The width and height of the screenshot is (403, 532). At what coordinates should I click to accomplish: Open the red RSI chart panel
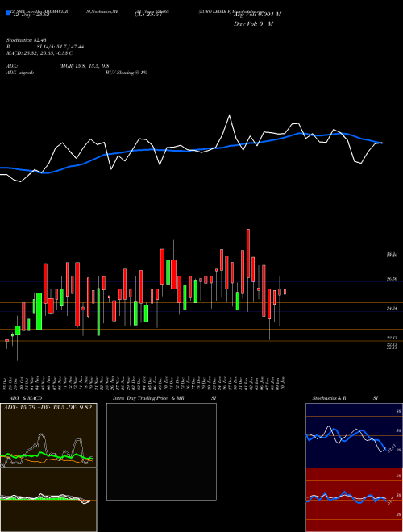click(354, 500)
